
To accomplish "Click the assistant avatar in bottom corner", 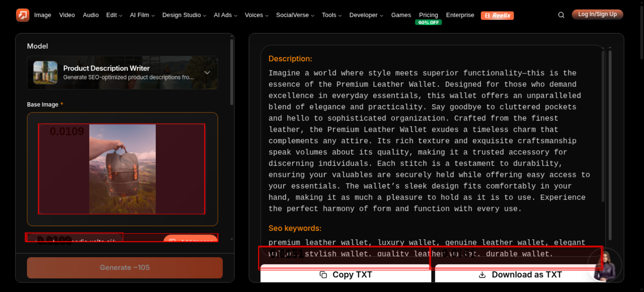I will (605, 265).
